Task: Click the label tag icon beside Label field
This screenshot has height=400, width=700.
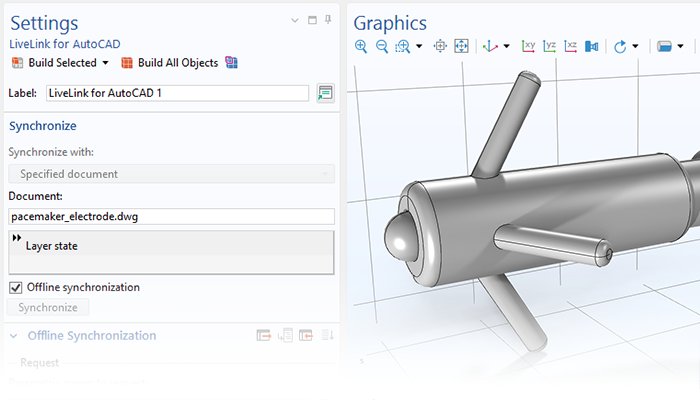Action: pos(325,93)
